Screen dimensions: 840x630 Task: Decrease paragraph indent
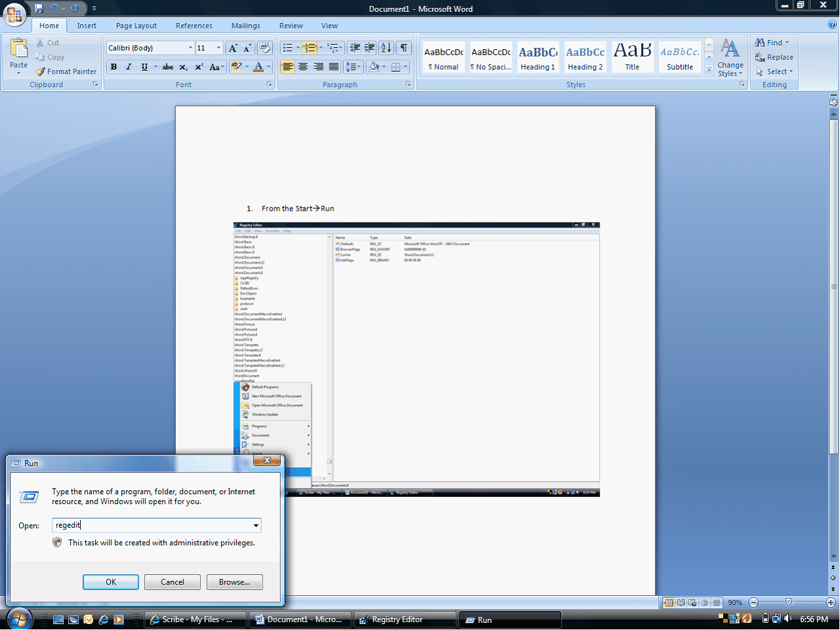click(355, 48)
